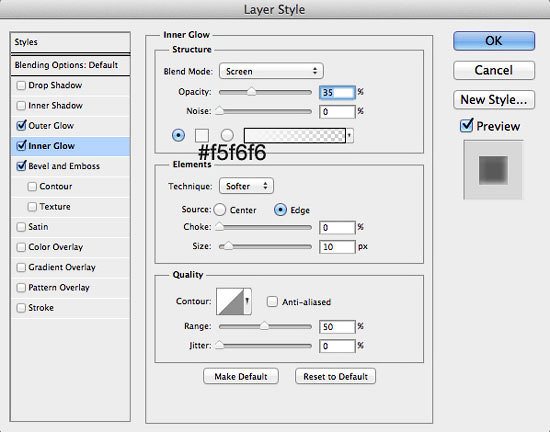Enable the Stroke checkbox
The image size is (550, 432).
[21, 308]
